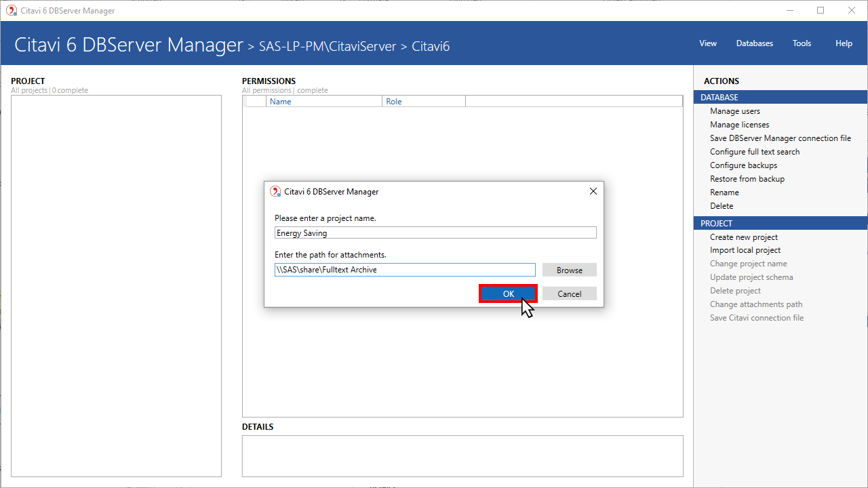Open Manage licenses action
868x488 pixels.
click(x=739, y=125)
